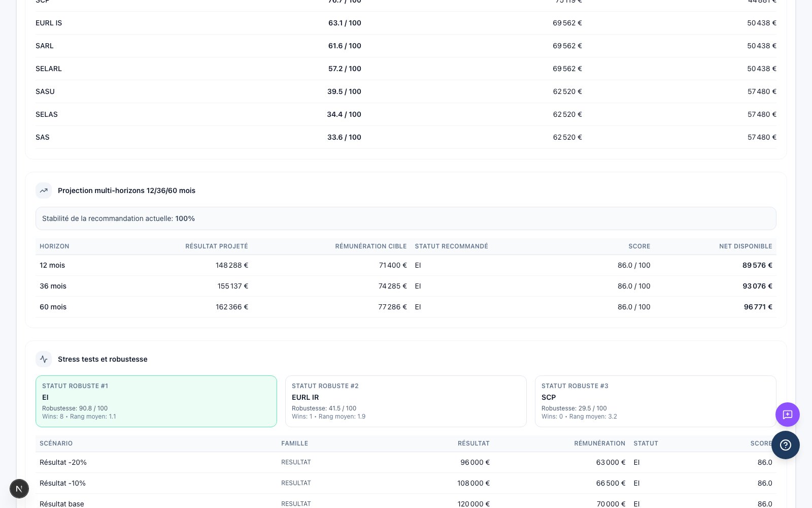Select the 60 mois horizon row

click(406, 307)
